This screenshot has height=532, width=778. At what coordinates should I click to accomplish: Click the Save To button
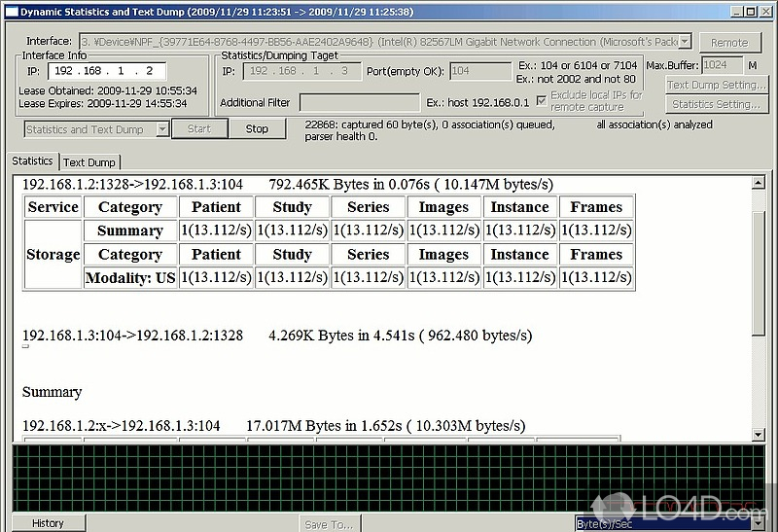[329, 524]
